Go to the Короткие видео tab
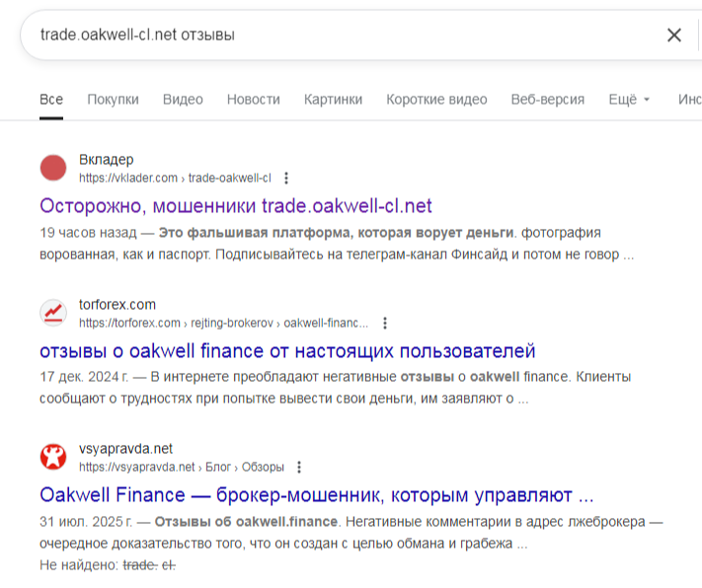 pyautogui.click(x=436, y=100)
